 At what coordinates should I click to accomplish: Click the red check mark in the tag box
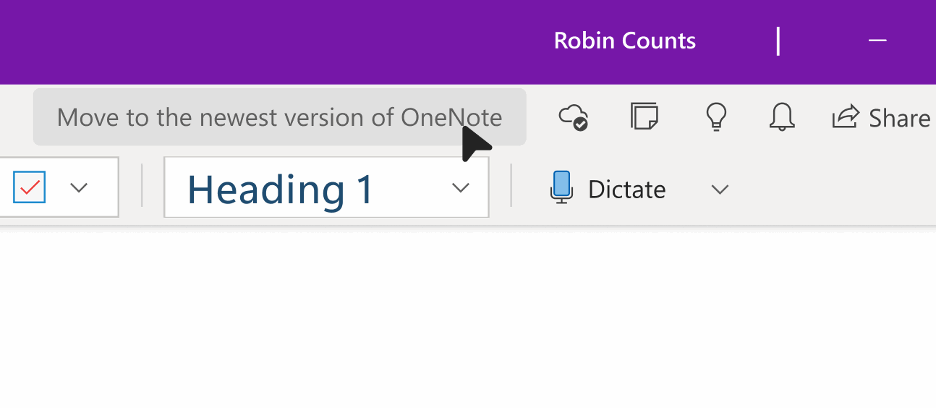pos(29,188)
